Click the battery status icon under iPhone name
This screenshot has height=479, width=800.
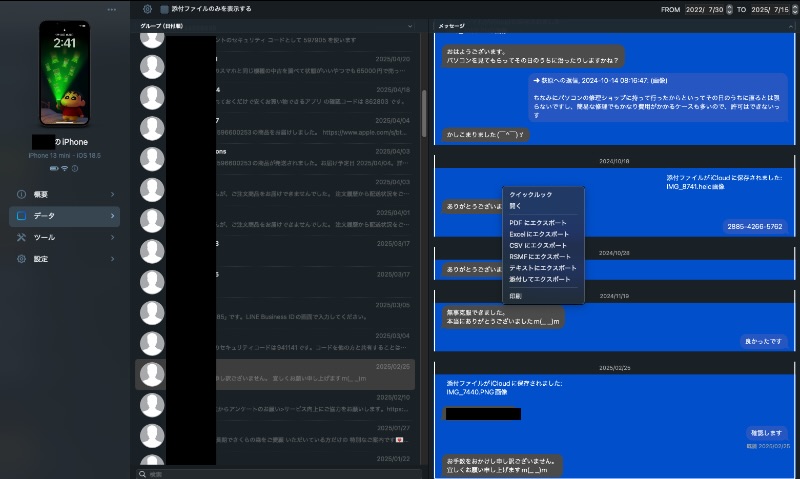(x=54, y=168)
